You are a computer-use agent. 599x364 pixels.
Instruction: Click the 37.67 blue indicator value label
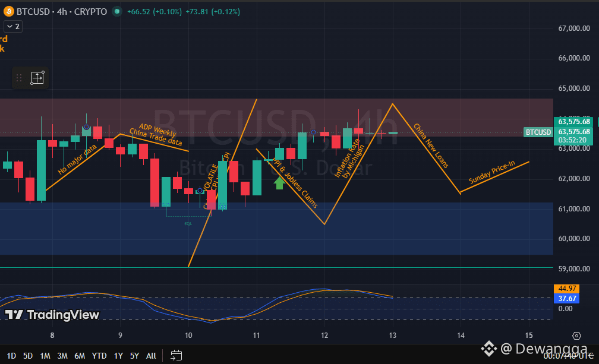coord(566,298)
